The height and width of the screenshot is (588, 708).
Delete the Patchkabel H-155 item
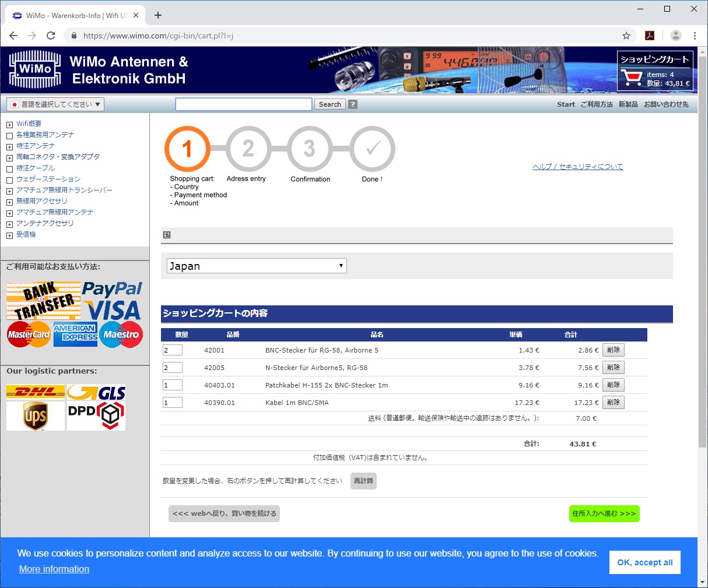614,385
